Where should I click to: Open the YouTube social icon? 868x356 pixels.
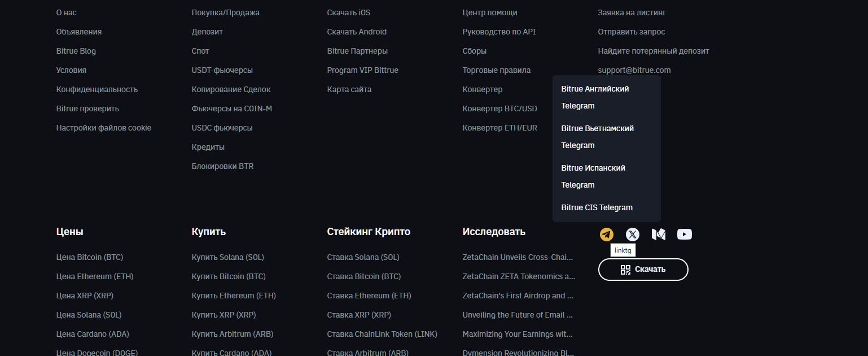point(685,235)
